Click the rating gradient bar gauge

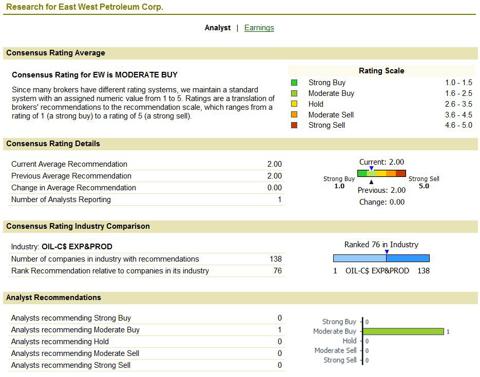[x=382, y=173]
